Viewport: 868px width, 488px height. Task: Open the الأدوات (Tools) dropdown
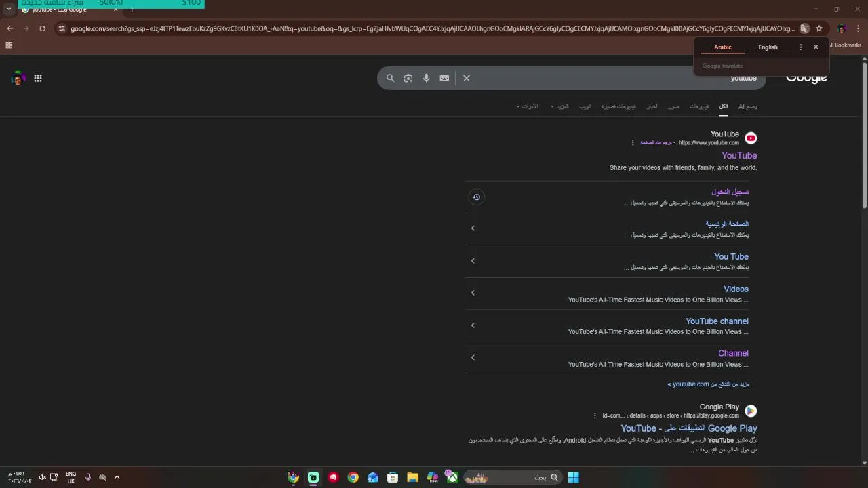pyautogui.click(x=527, y=106)
